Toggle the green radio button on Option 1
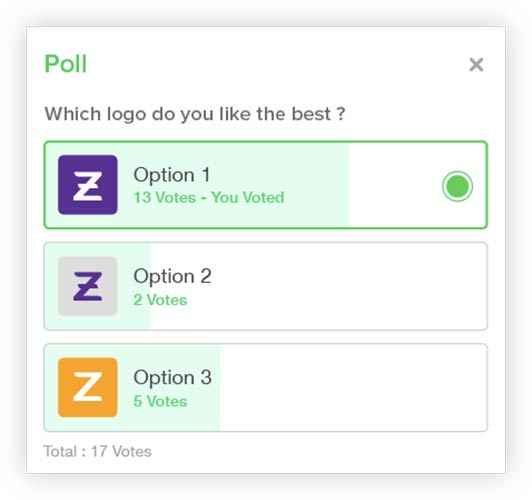 point(457,186)
